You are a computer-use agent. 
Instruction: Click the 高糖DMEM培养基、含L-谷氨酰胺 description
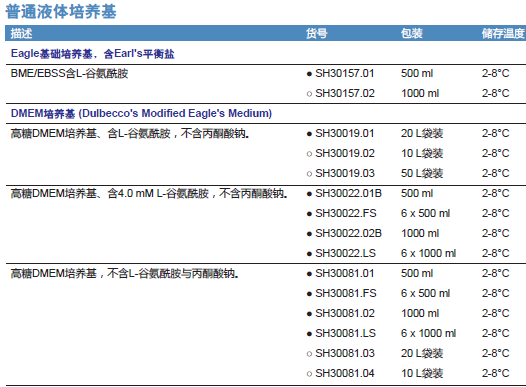point(130,133)
